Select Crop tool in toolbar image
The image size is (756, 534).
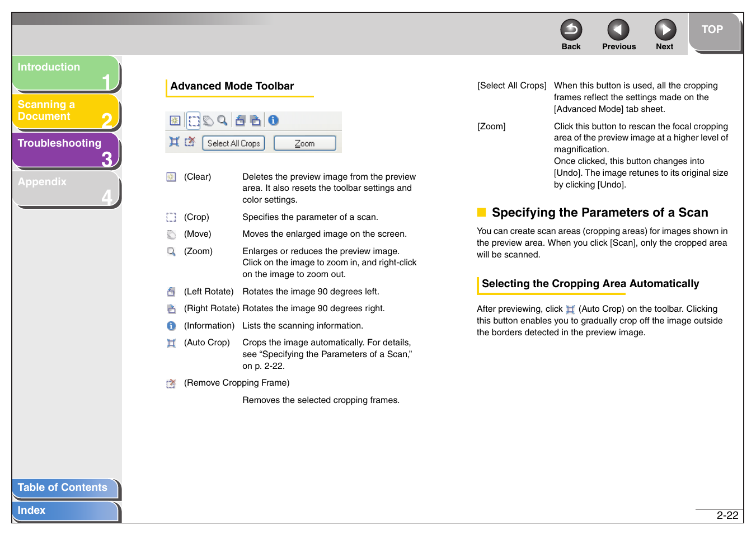click(x=193, y=120)
